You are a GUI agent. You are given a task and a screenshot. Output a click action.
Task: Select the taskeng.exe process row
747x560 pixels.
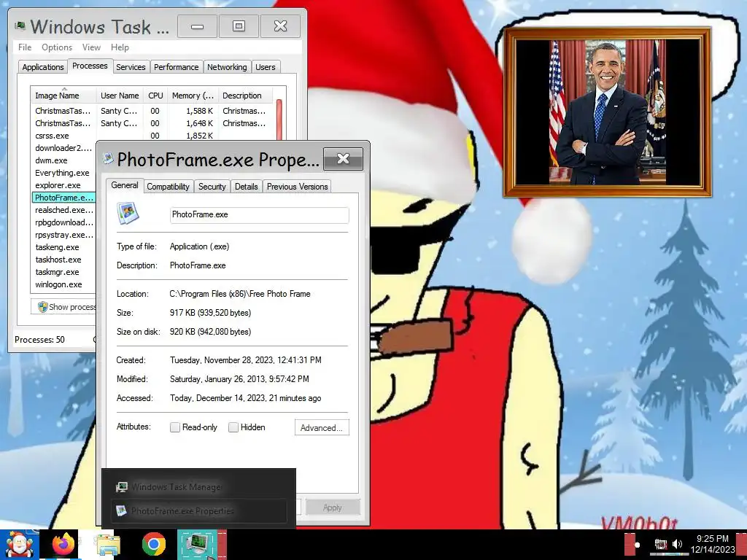[64, 247]
